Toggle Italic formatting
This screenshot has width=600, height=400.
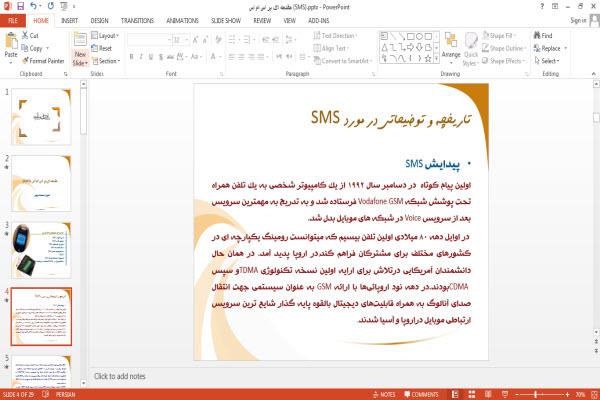141,57
